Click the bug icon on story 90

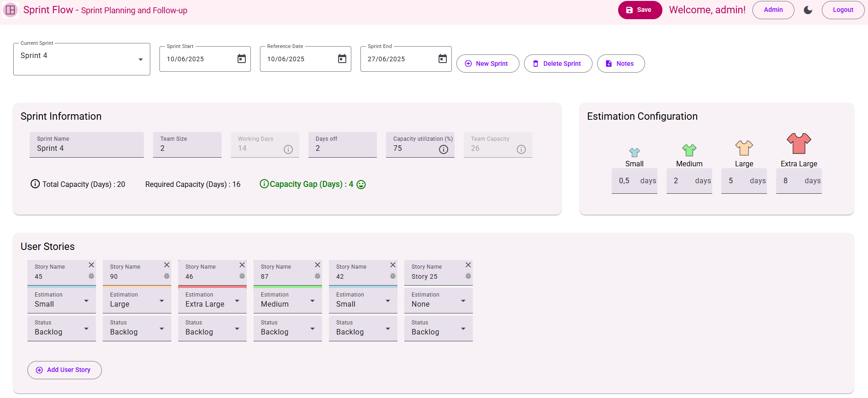click(167, 276)
